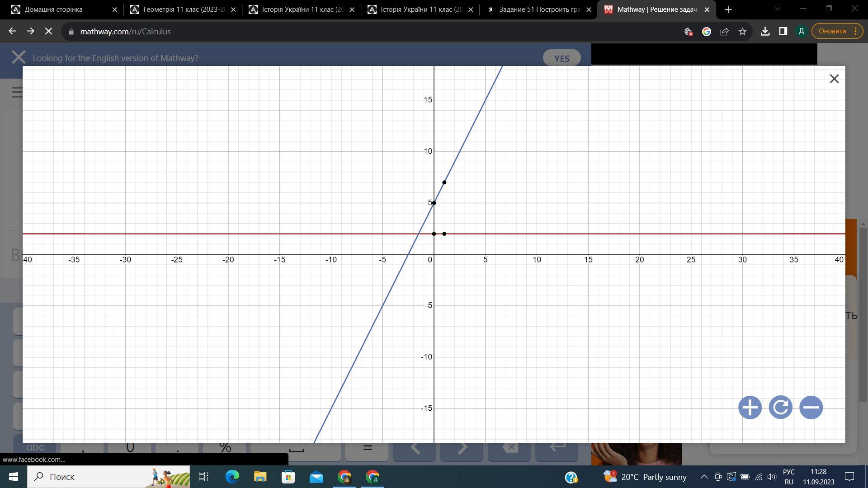Bookmark this page with star icon
The image size is (868, 488).
[742, 31]
